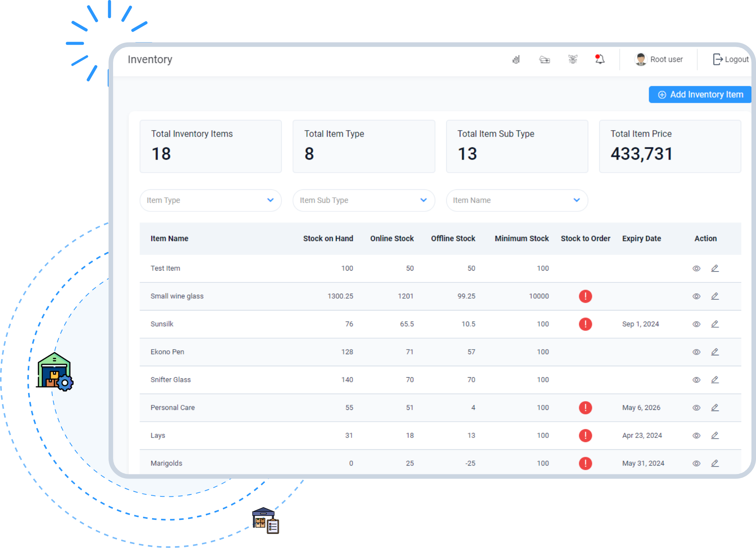Image resolution: width=756 pixels, height=548 pixels.
Task: Select the 'Sunsilk' item name
Action: click(162, 324)
